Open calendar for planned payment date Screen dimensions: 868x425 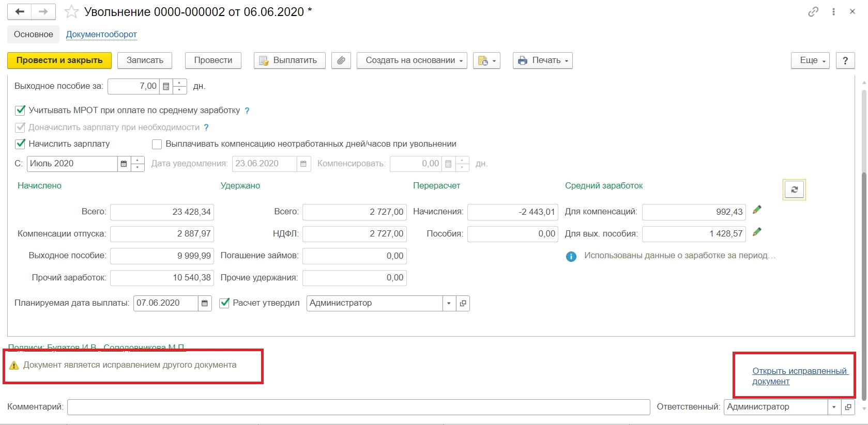[205, 303]
